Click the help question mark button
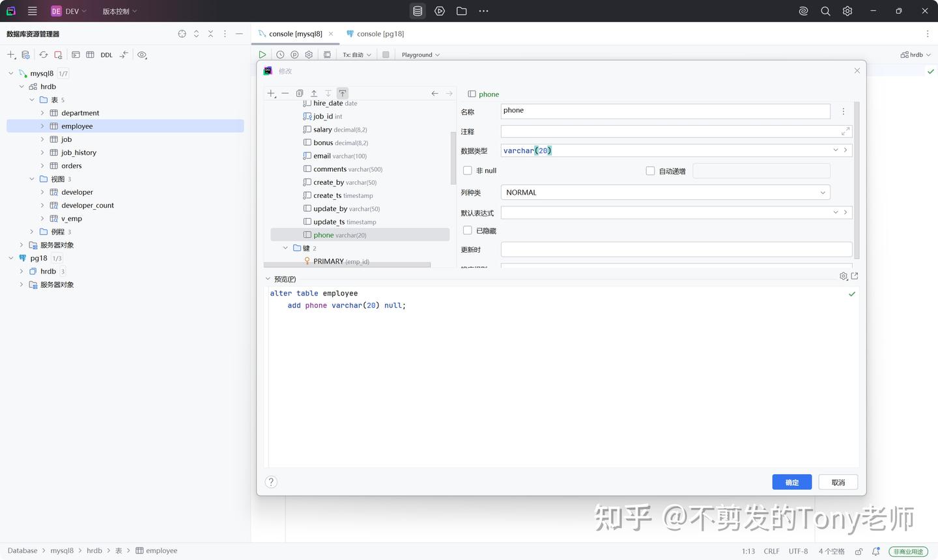Image resolution: width=938 pixels, height=560 pixels. (272, 482)
